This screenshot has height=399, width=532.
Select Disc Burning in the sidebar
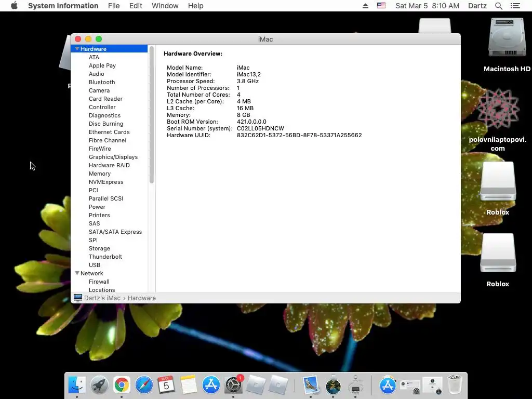point(106,124)
